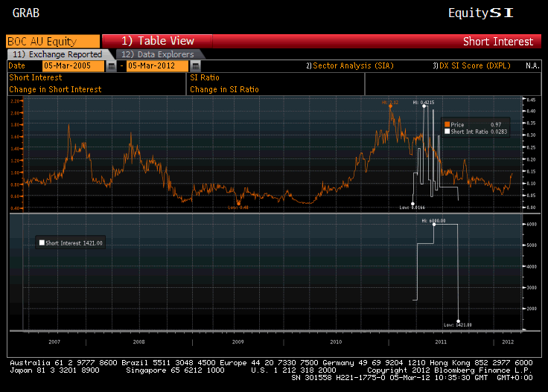Click the Short Interest legend swatch in lower chart
548x392 pixels.
(42, 242)
